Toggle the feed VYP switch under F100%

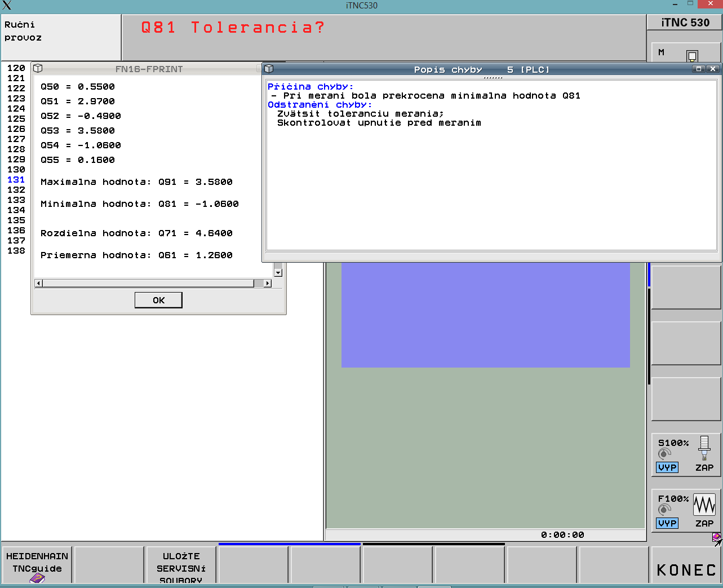667,523
